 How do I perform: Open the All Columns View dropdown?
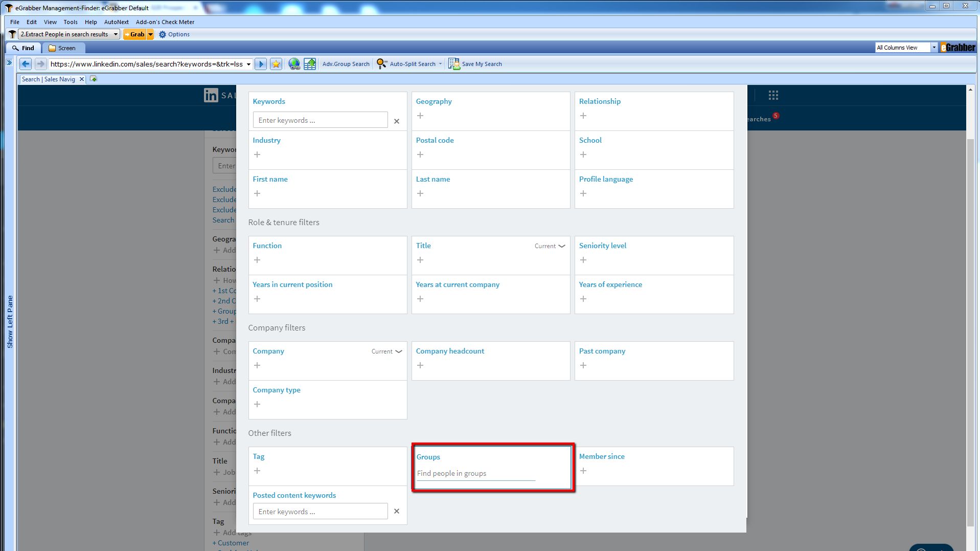[933, 48]
